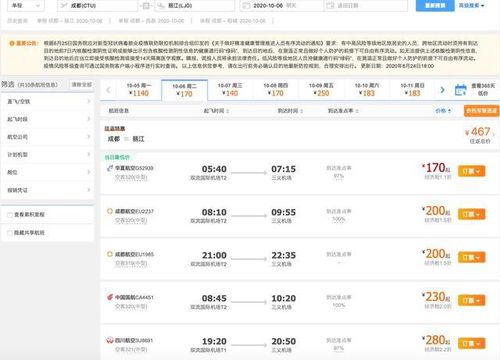Tick the hide codeshare flights checkbox
This screenshot has width=500, height=360.
click(10, 233)
